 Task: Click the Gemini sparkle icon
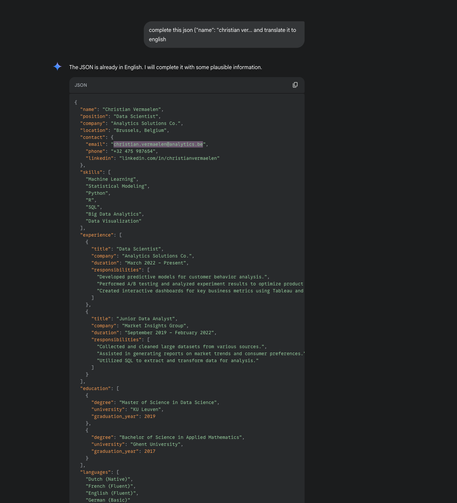pos(57,67)
